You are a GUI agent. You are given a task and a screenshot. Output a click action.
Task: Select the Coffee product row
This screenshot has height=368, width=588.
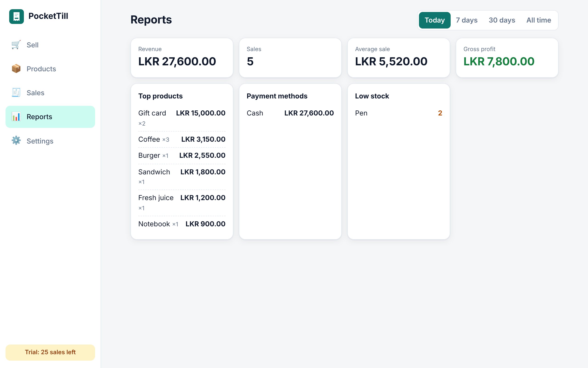pos(182,139)
